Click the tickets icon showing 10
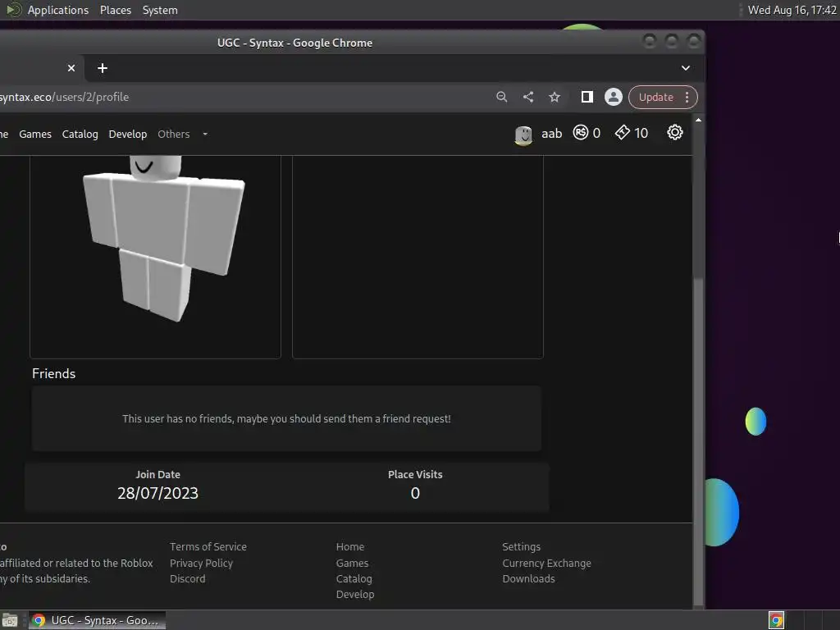This screenshot has width=840, height=630. tap(623, 132)
